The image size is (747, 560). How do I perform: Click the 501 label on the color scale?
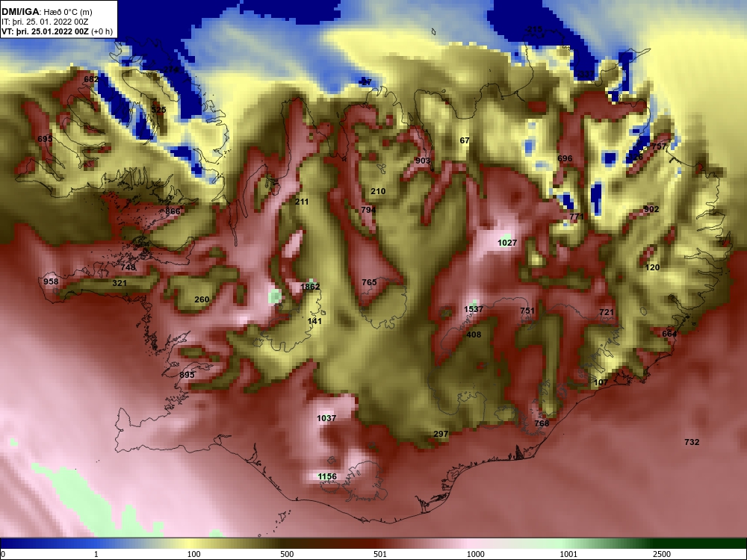(x=380, y=554)
